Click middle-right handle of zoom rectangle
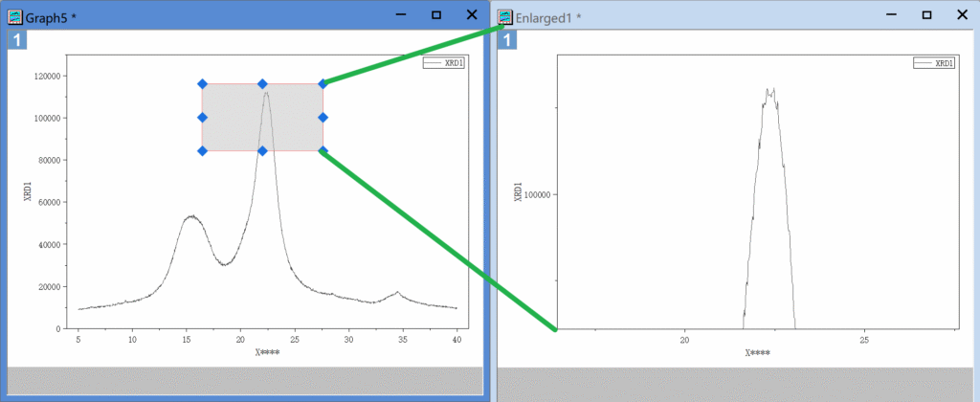This screenshot has height=402, width=980. (323, 118)
